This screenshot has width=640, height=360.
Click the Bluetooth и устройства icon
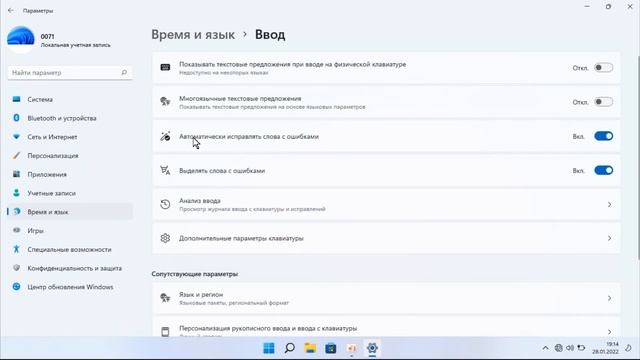(16, 118)
